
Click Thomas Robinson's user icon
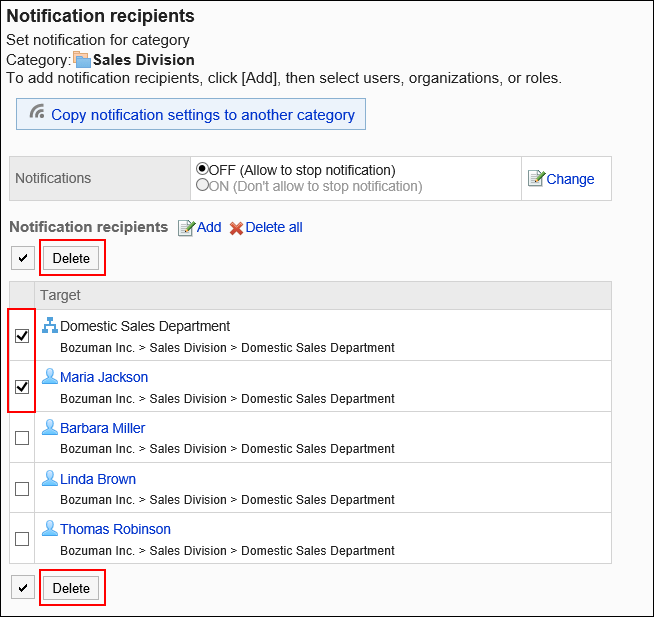[50, 528]
